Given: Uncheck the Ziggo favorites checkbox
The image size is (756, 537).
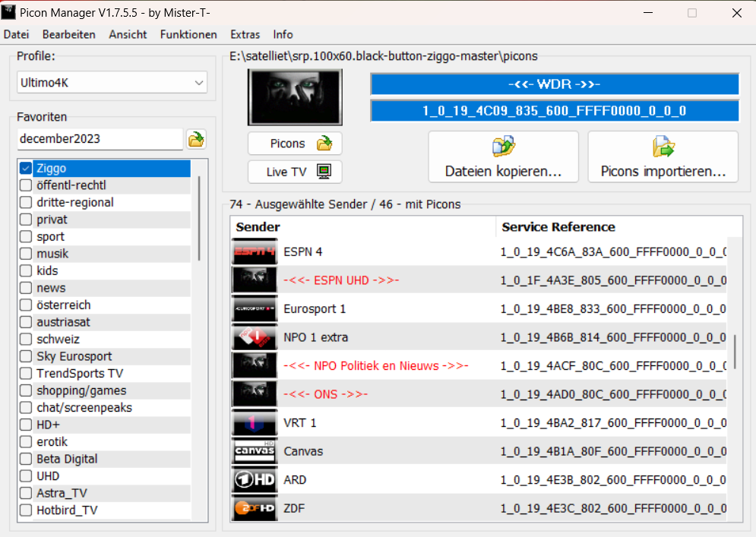Looking at the screenshot, I should point(26,169).
